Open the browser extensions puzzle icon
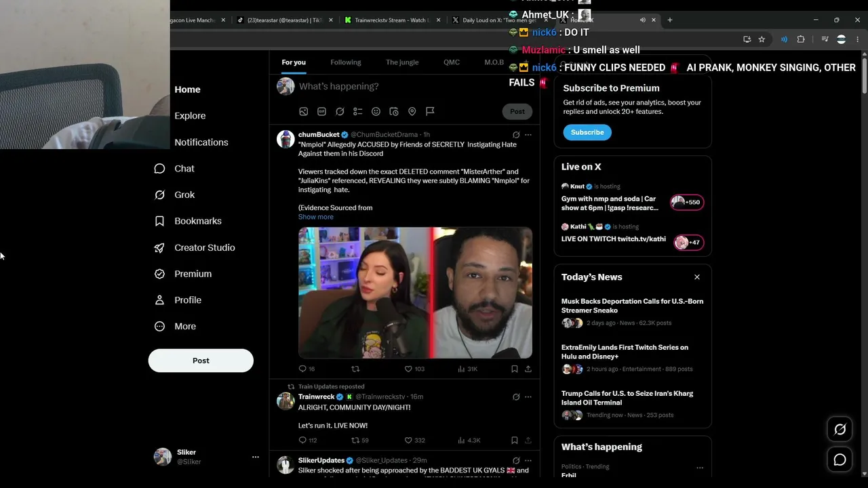Viewport: 868px width, 488px height. [801, 39]
